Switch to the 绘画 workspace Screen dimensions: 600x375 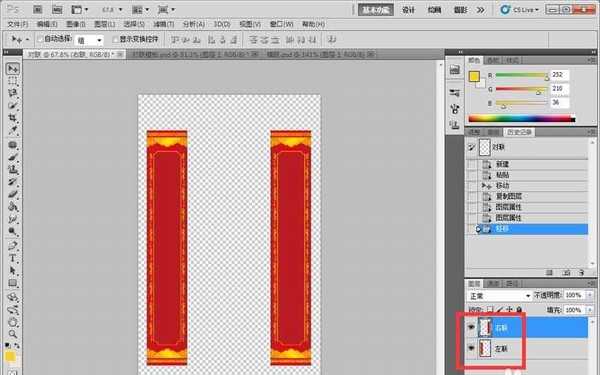click(x=434, y=10)
